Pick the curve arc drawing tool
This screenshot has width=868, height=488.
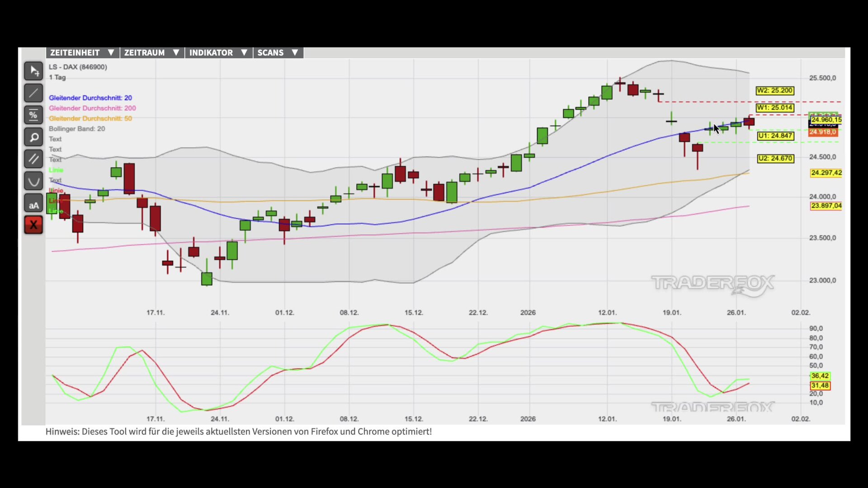click(x=33, y=181)
